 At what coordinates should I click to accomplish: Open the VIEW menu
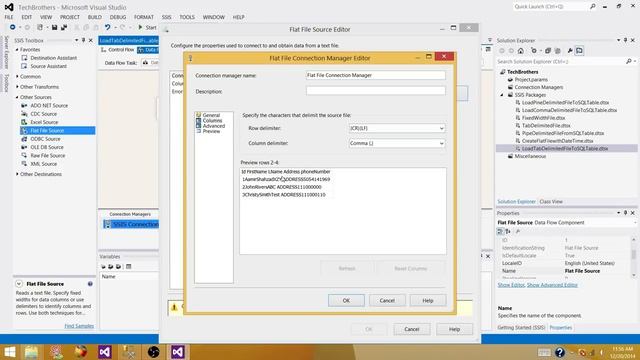[x=46, y=17]
